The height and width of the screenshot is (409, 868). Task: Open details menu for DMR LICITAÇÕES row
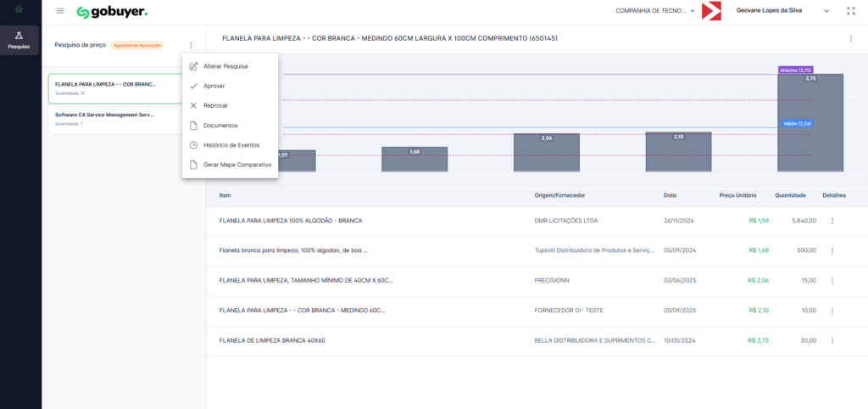coord(832,221)
